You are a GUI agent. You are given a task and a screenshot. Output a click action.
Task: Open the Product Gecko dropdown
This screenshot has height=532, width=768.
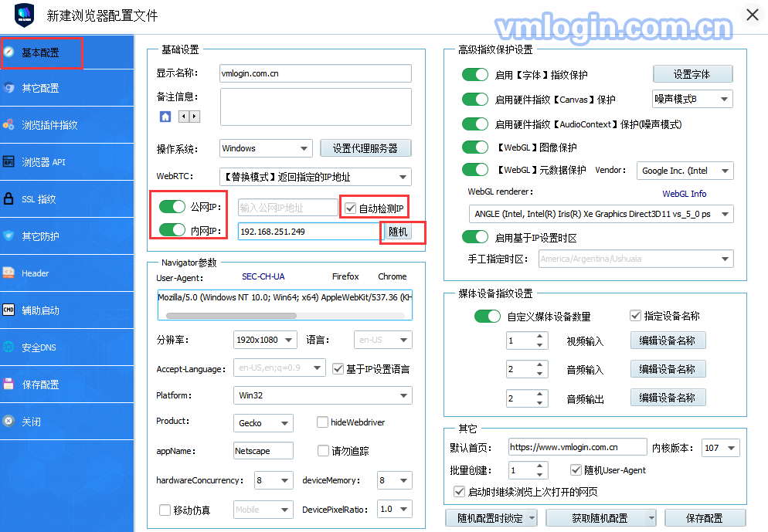pos(263,423)
